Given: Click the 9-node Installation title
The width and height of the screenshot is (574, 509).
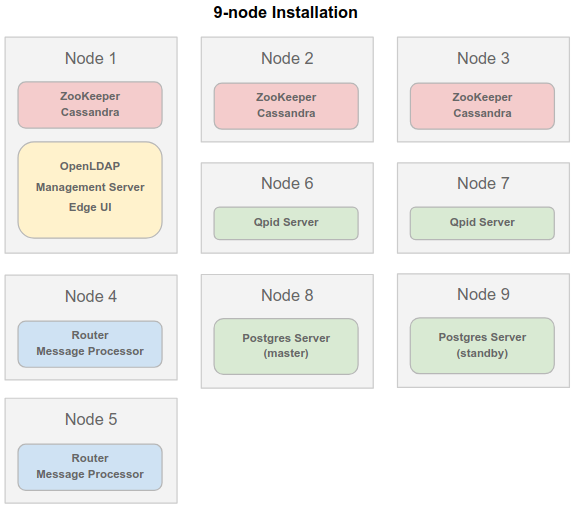Looking at the screenshot, I should [285, 12].
